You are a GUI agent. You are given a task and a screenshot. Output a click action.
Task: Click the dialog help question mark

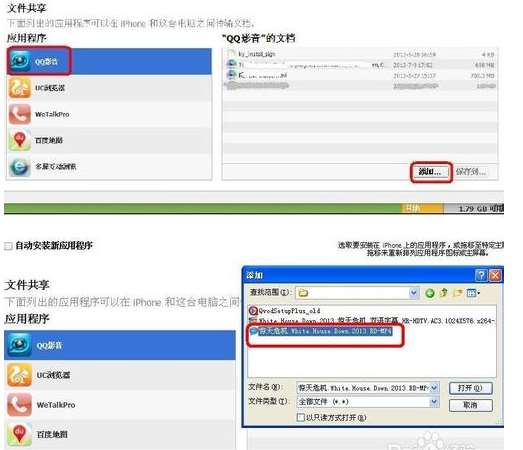tap(481, 275)
